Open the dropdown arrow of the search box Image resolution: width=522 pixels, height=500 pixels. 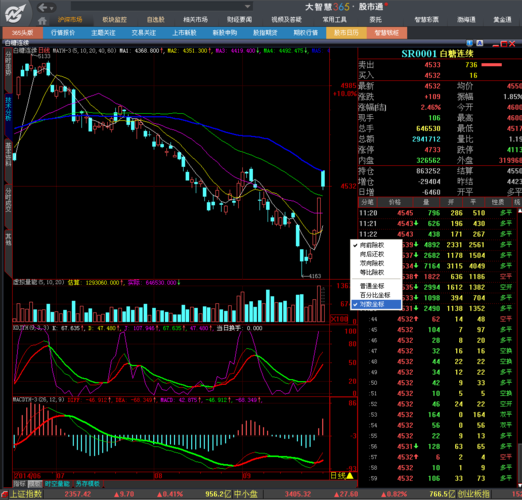tap(247, 6)
